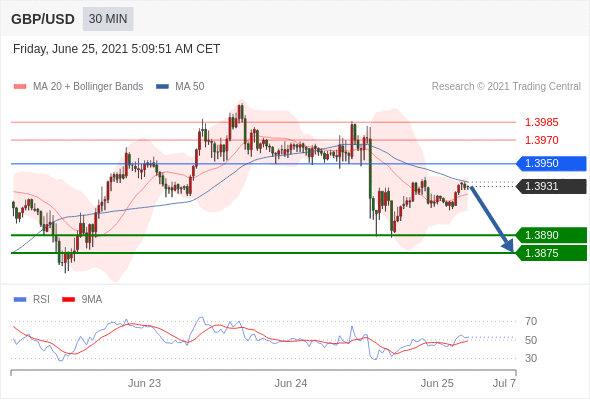Click the RSI blue legend swatch
Viewport: 590px width, 400px height.
(20, 300)
